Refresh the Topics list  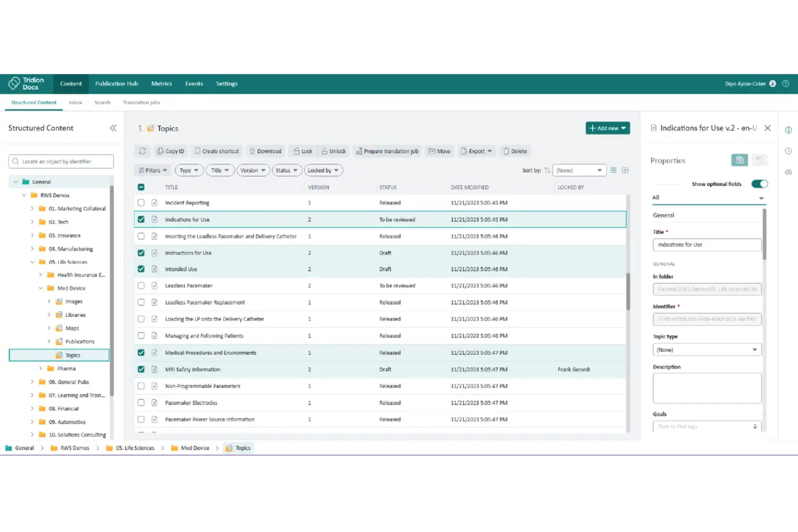(x=142, y=151)
